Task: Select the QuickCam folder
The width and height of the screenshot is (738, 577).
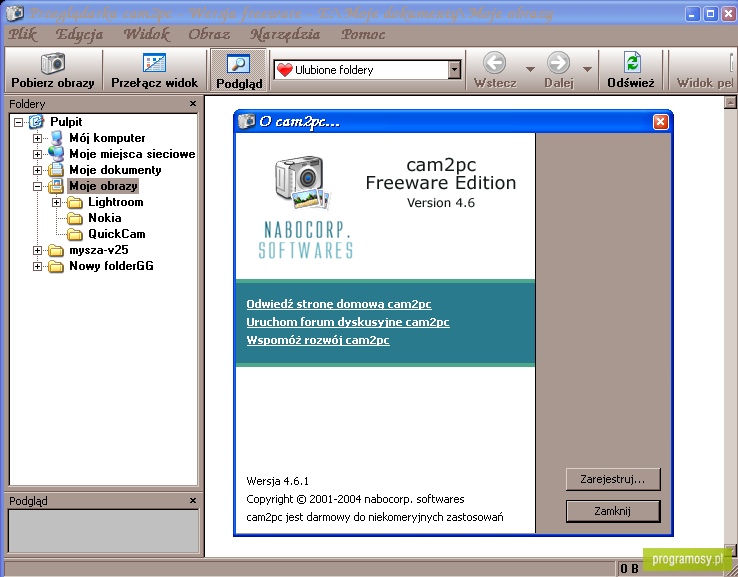Action: (x=117, y=234)
